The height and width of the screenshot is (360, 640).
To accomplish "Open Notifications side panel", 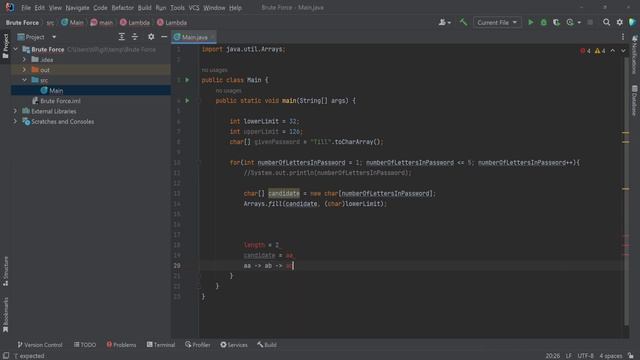I will (634, 54).
